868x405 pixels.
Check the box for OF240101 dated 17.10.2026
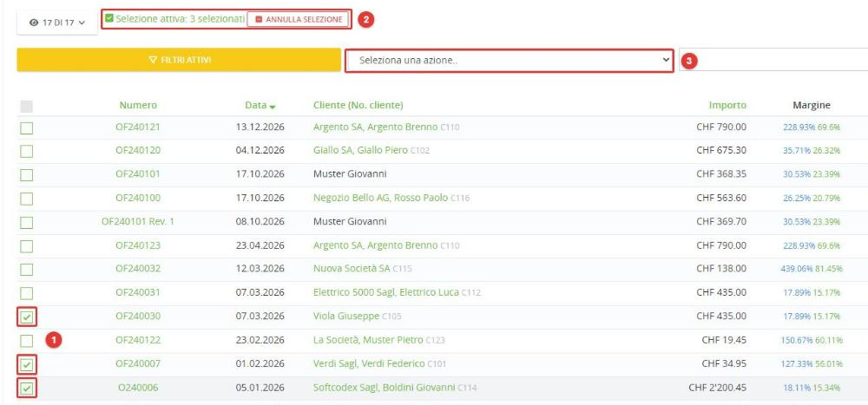pos(26,175)
